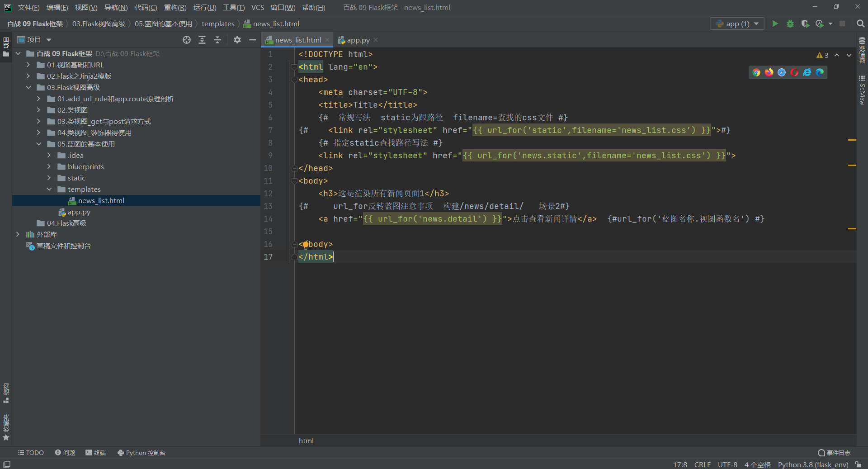The image size is (868, 469).
Task: Open Python 控制台 console
Action: 142,453
